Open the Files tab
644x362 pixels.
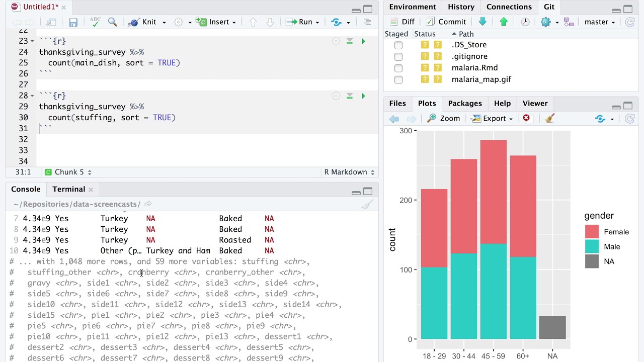pyautogui.click(x=397, y=103)
